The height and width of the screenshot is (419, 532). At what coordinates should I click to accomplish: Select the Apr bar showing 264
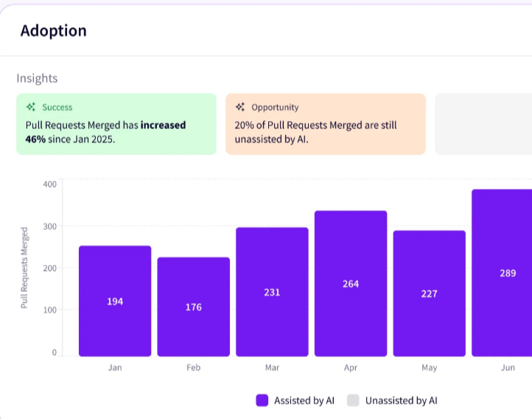351,283
